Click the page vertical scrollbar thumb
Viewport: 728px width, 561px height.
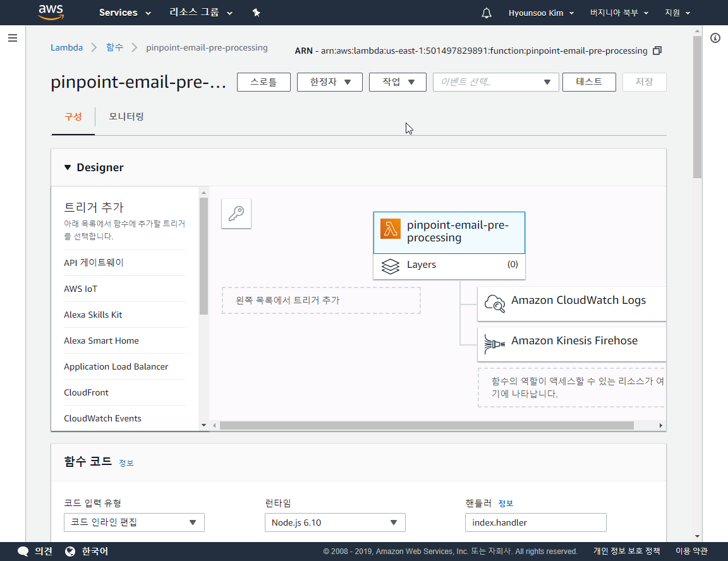(697, 107)
